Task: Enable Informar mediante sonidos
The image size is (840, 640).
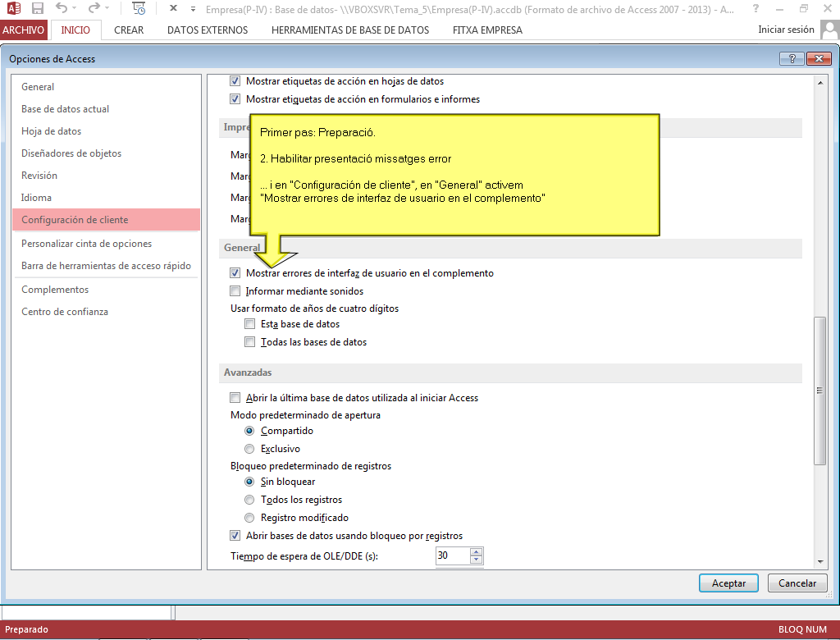Action: [x=235, y=291]
